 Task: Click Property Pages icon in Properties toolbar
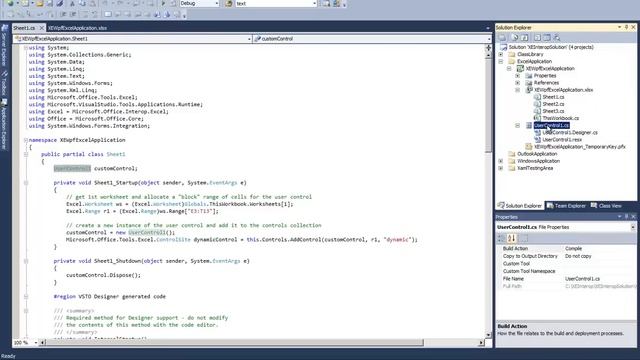(524, 238)
